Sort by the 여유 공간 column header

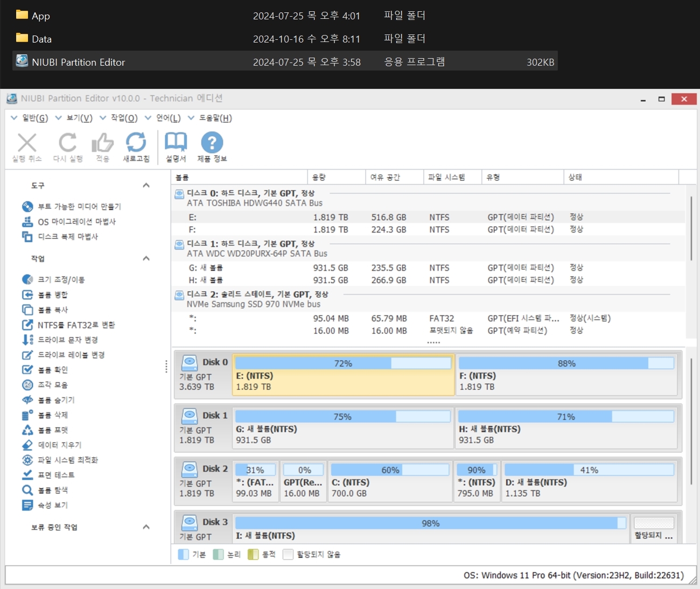(x=395, y=177)
